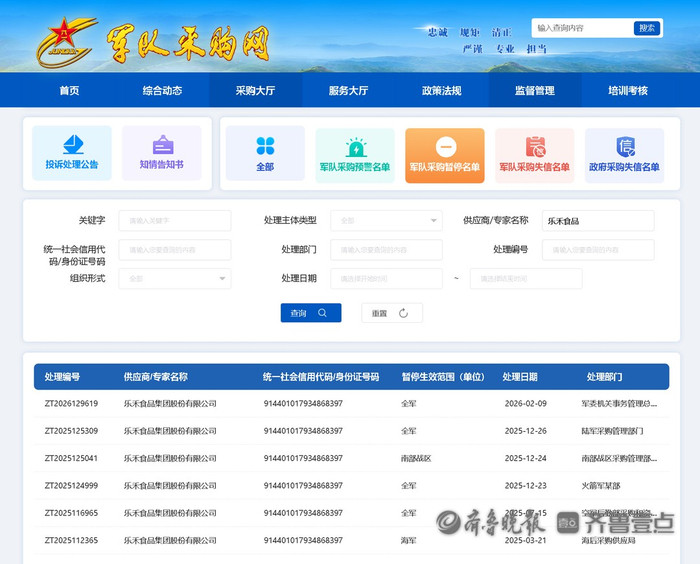Expand the 组织形式 dropdown
The image size is (700, 564).
(174, 278)
